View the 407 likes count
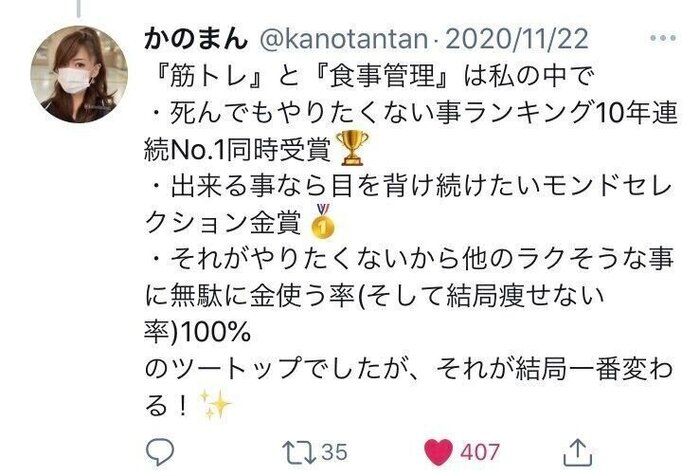This screenshot has height=476, width=700. coord(479,452)
